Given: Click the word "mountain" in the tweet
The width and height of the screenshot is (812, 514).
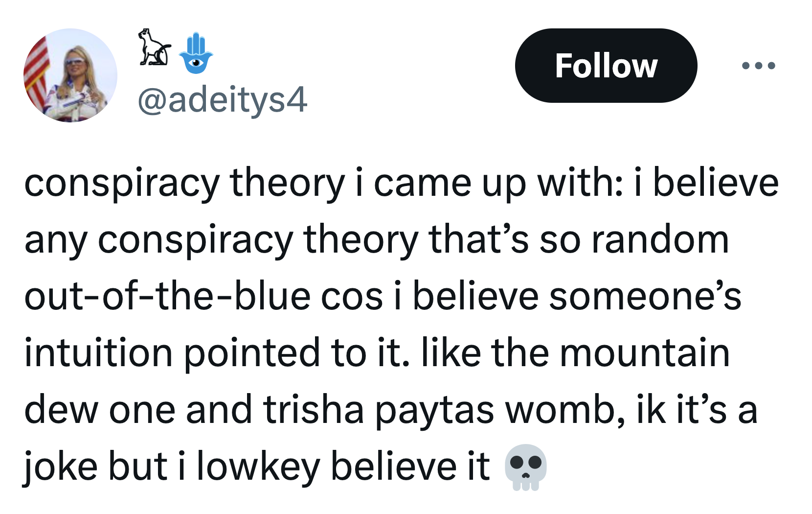Looking at the screenshot, I should 644,353.
